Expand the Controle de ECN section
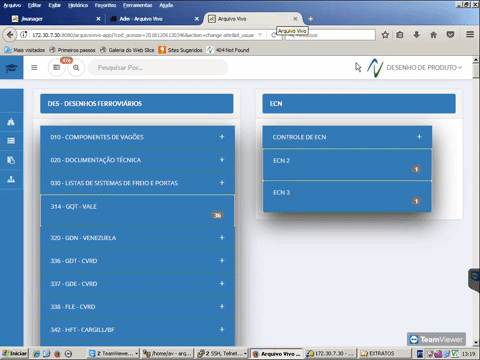 (419, 137)
